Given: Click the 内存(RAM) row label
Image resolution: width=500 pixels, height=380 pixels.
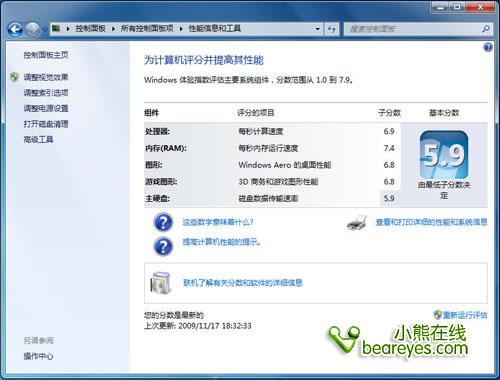Looking at the screenshot, I should 166,148.
